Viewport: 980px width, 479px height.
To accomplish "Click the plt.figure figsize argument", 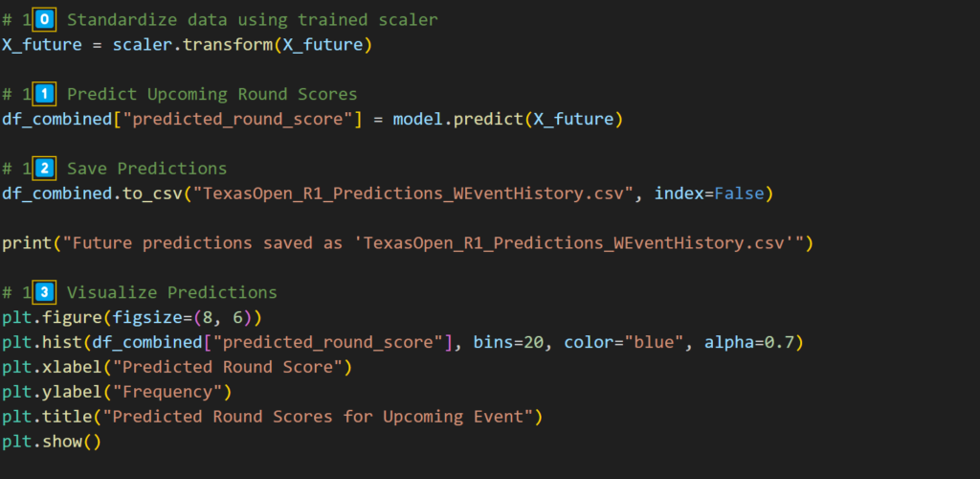I will pyautogui.click(x=182, y=317).
